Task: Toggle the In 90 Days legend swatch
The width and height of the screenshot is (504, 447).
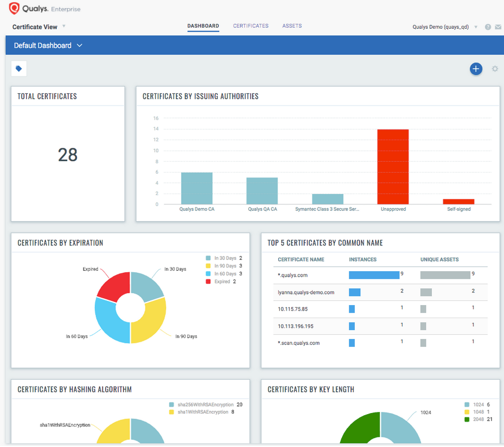Action: 208,266
